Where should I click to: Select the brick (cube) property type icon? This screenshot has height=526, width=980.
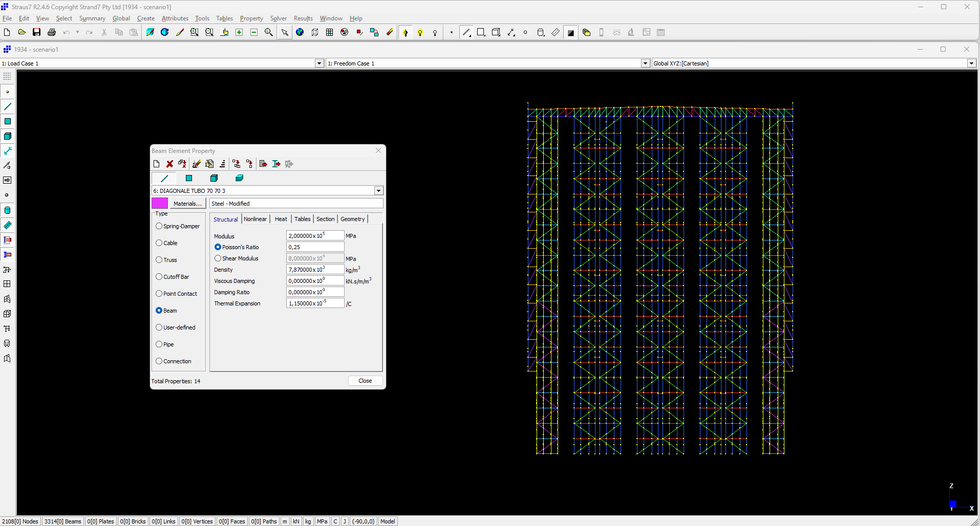[214, 178]
